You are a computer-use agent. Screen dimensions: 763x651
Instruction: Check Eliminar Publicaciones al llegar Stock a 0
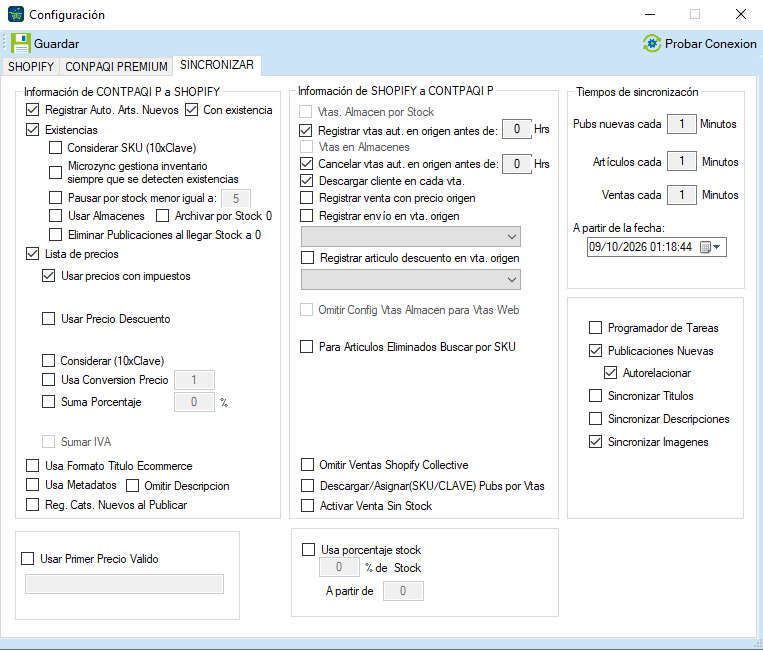point(55,235)
